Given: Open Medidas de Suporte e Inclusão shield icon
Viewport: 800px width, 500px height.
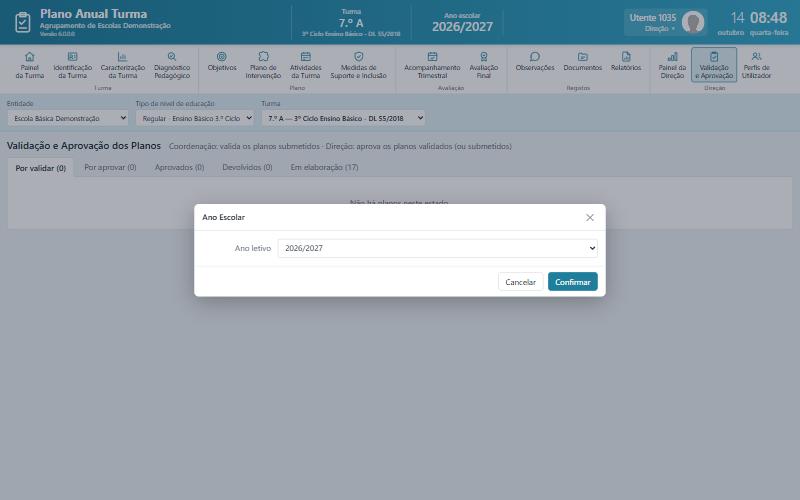Looking at the screenshot, I should tap(359, 57).
